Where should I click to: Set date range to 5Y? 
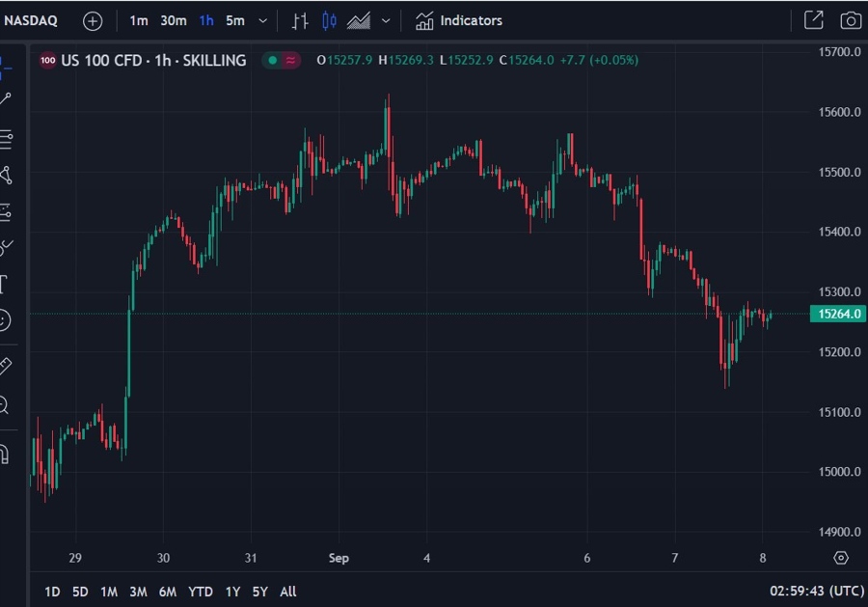[x=260, y=592]
